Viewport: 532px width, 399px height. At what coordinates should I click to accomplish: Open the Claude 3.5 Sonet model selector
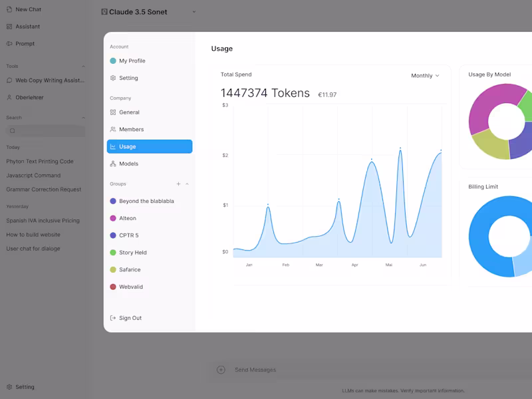click(148, 12)
